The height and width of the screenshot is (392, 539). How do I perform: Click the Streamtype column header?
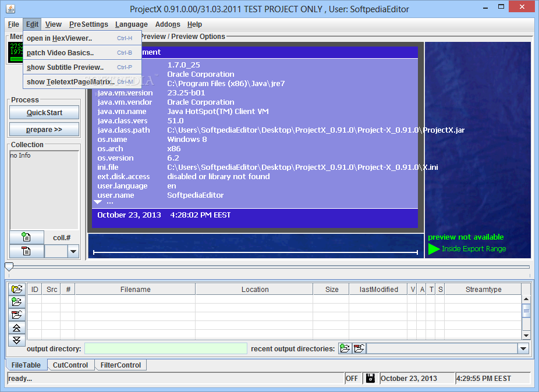coord(483,289)
